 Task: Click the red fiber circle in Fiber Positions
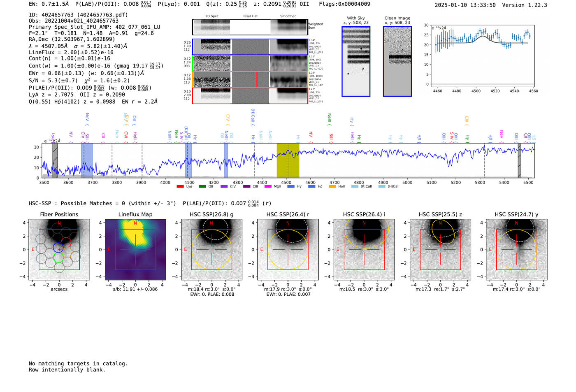pyautogui.click(x=66, y=242)
